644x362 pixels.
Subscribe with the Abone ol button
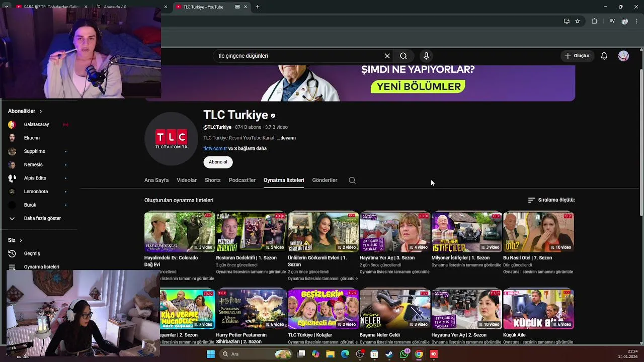coord(218,162)
